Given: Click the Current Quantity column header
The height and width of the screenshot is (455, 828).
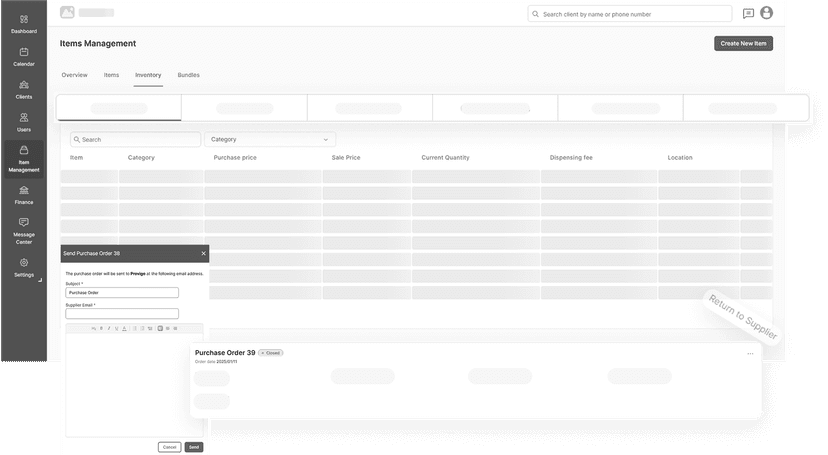Looking at the screenshot, I should (445, 157).
